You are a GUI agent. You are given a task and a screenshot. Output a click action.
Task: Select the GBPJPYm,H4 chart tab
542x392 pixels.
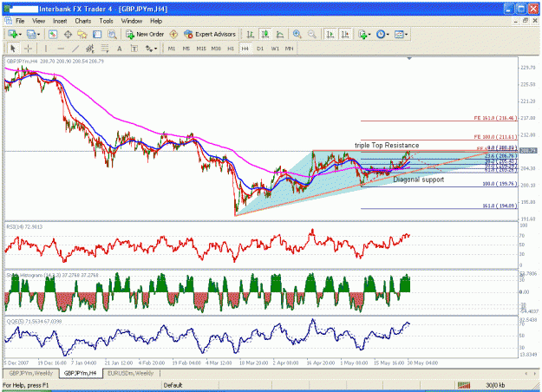click(x=80, y=373)
